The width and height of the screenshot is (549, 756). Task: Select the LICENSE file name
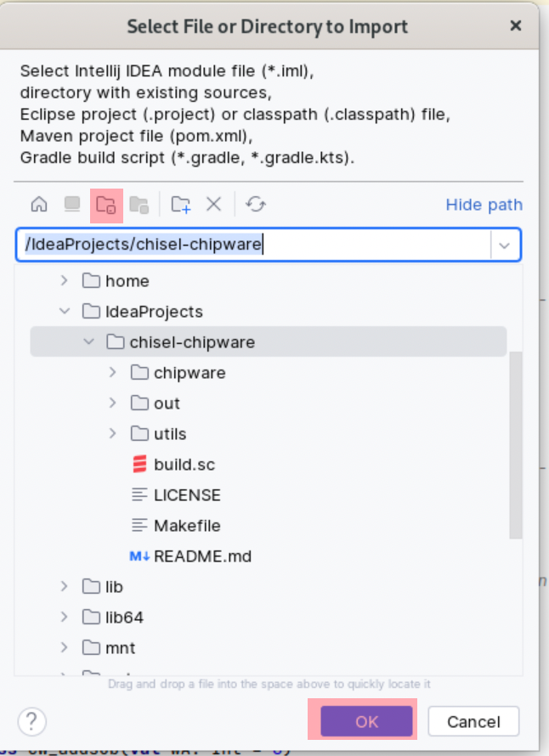[187, 495]
